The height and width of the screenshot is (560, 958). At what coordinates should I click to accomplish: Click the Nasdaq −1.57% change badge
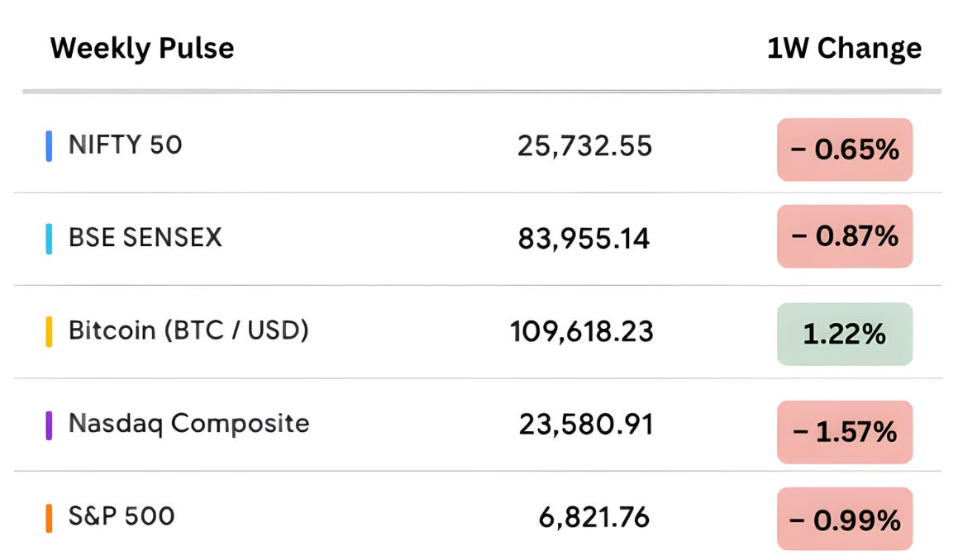845,432
